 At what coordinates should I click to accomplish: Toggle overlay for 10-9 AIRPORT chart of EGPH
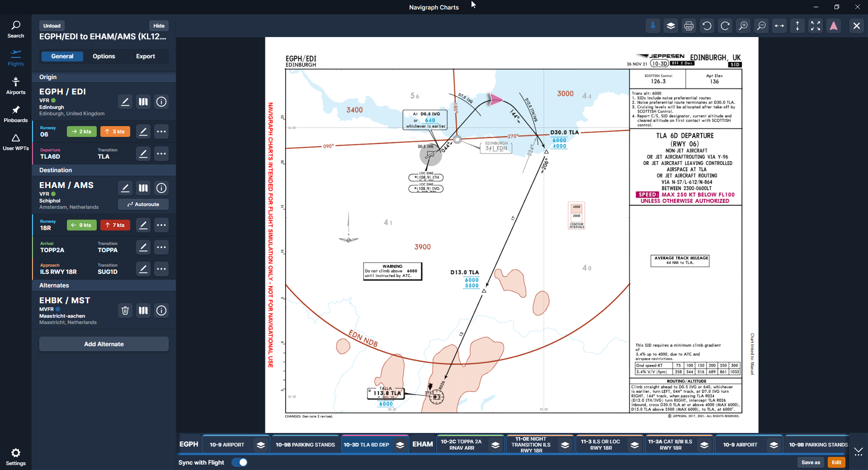[x=261, y=445]
